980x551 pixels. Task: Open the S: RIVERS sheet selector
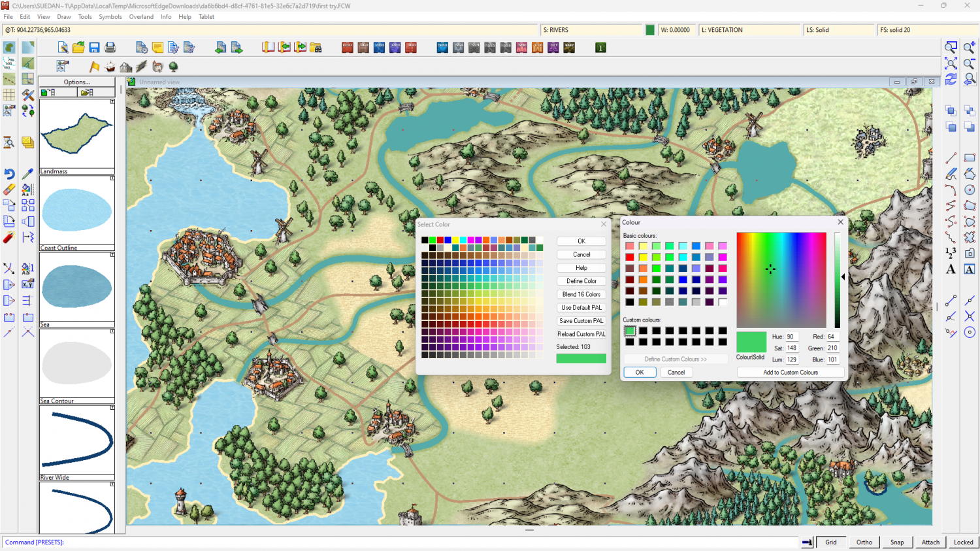(x=592, y=30)
